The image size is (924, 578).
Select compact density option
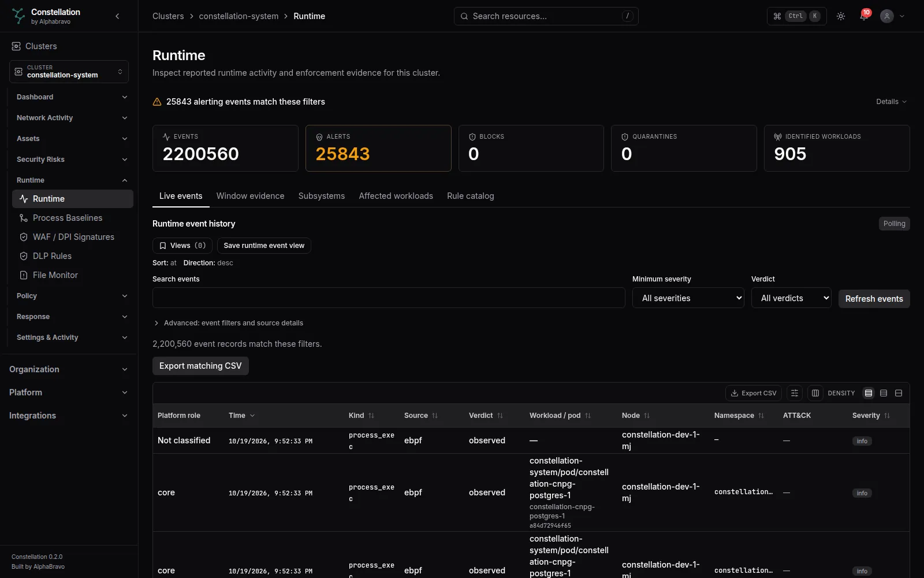[x=869, y=393]
